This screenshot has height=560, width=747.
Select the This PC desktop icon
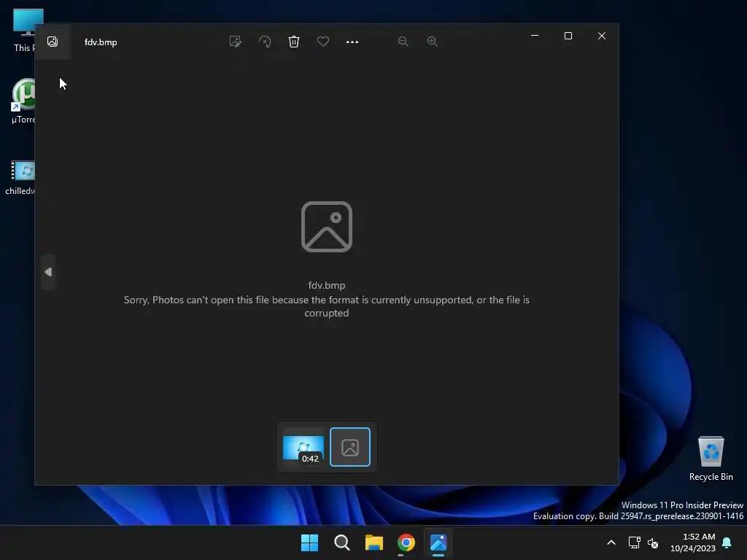pos(23,30)
